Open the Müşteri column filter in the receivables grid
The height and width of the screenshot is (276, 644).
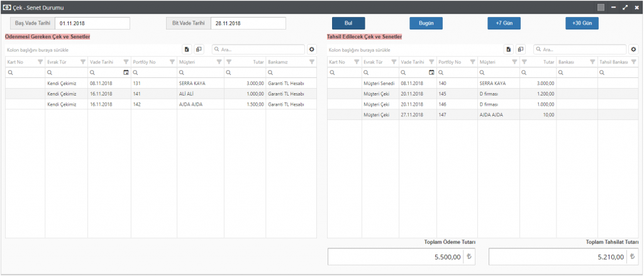click(x=516, y=62)
